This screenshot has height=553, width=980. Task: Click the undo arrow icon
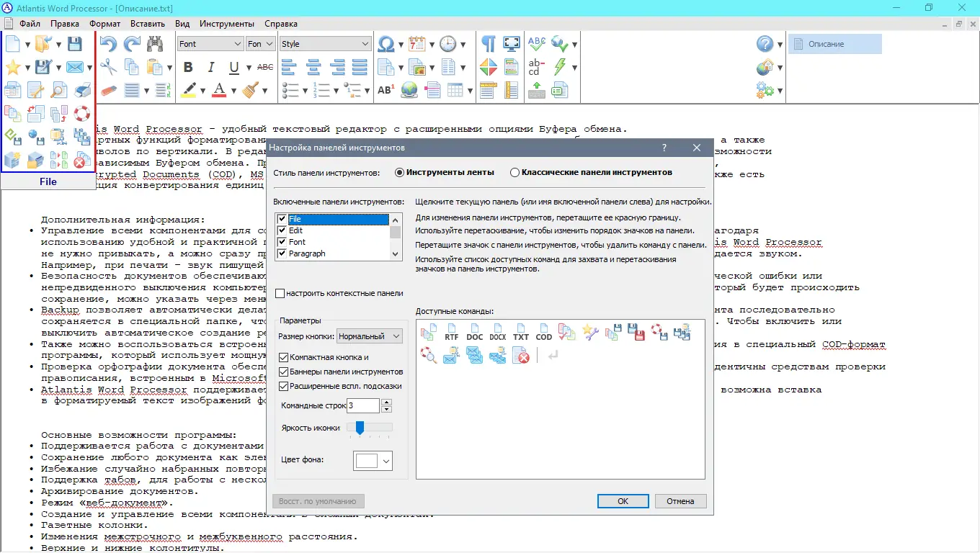(x=107, y=43)
